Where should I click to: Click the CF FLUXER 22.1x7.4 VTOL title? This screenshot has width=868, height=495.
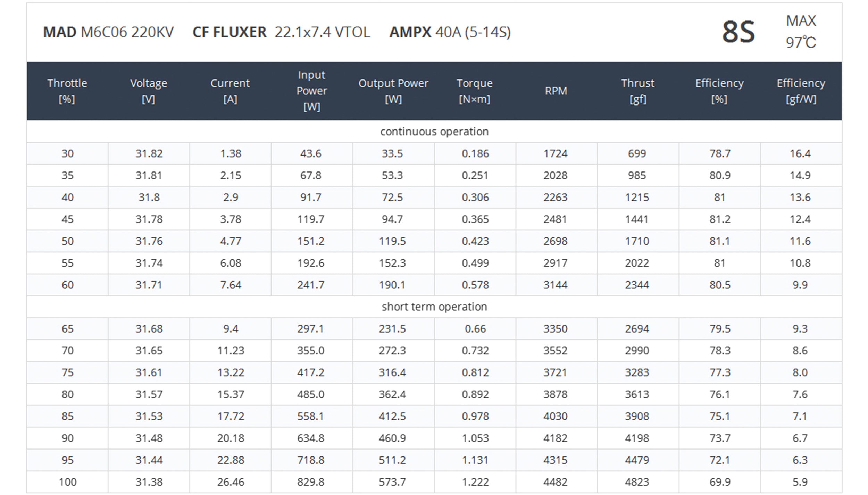pos(281,32)
